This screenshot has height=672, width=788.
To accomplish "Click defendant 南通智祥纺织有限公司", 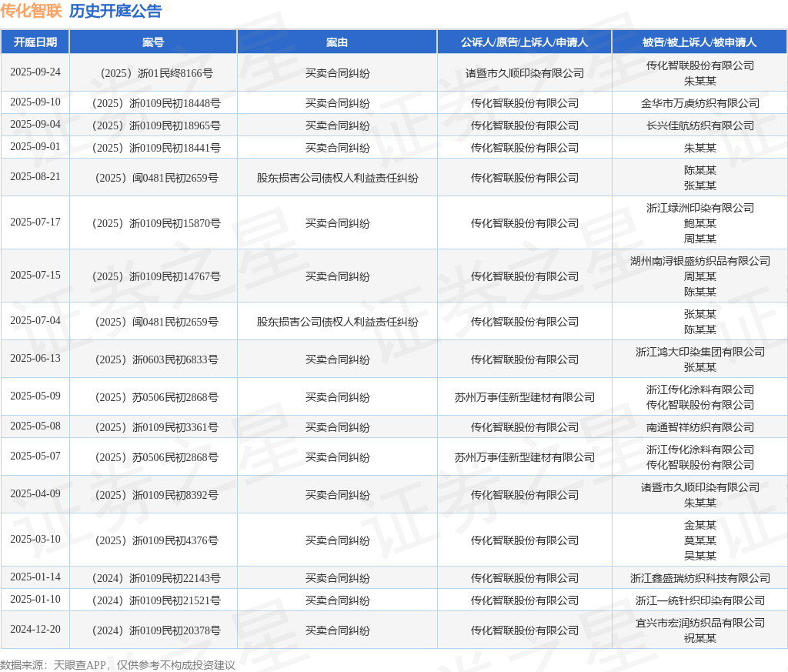I will 700,427.
